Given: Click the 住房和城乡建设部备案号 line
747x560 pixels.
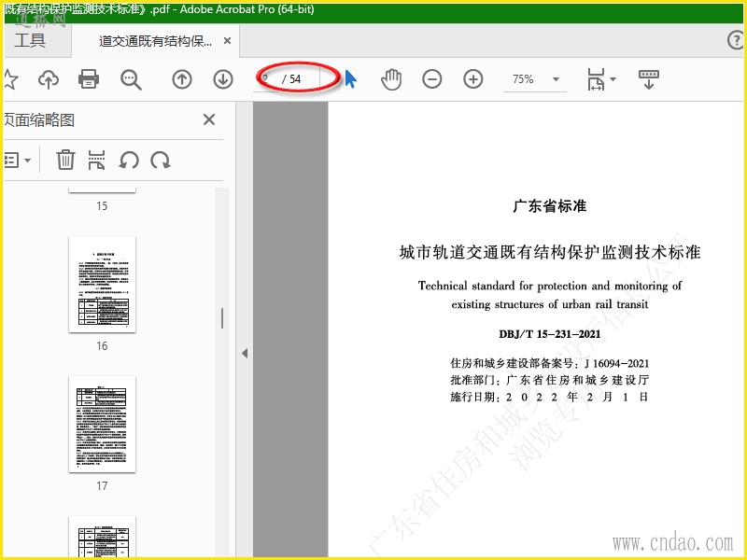Looking at the screenshot, I should point(549,363).
